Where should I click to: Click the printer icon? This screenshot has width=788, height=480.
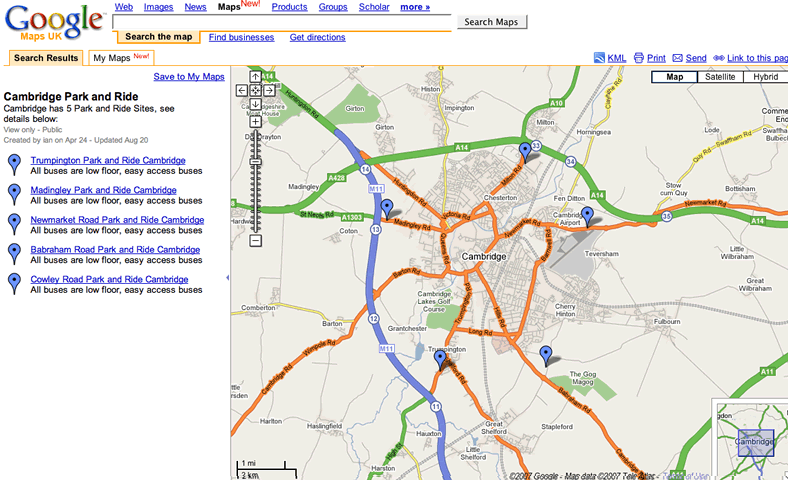click(x=638, y=58)
